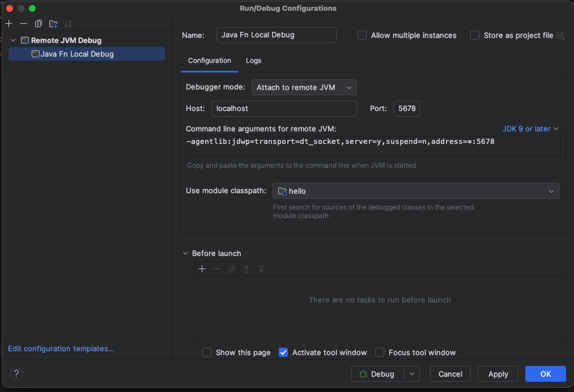Click the 'Copy and paste the arguments' hint text
Image resolution: width=574 pixels, height=392 pixels.
(x=301, y=165)
